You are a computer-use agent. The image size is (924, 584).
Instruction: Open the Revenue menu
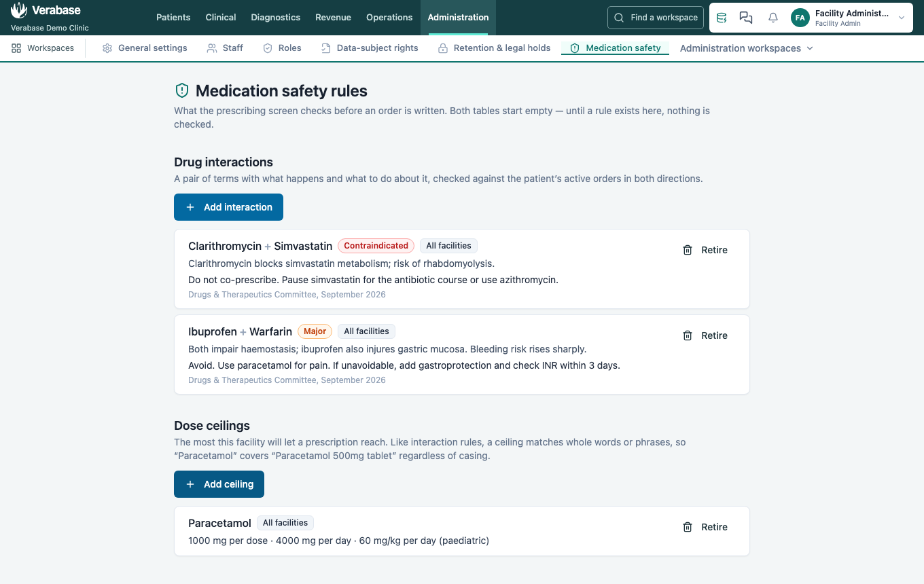[x=333, y=18]
